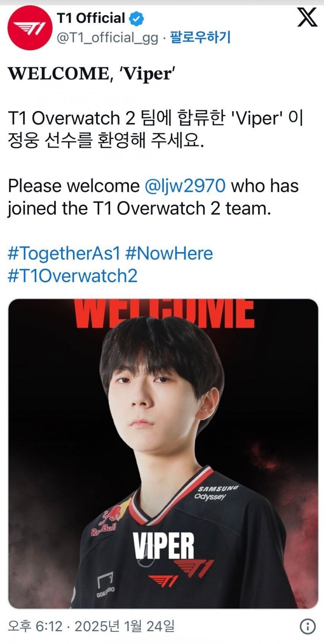Open the @ljw2970 mention
Screen dimensions: 324x644
(185, 186)
